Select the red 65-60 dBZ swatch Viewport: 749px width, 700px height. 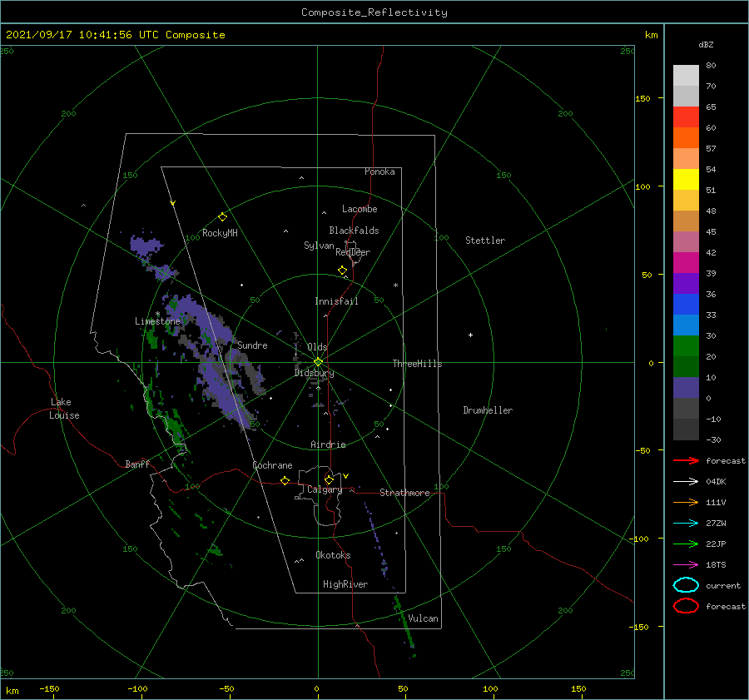pos(686,117)
